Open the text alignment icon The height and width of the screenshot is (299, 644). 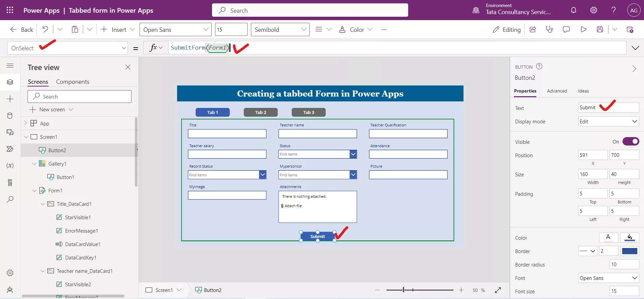click(319, 29)
